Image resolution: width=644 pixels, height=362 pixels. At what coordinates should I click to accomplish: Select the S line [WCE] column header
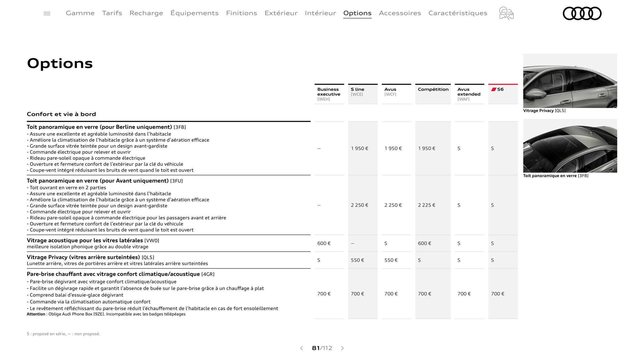[x=363, y=94]
